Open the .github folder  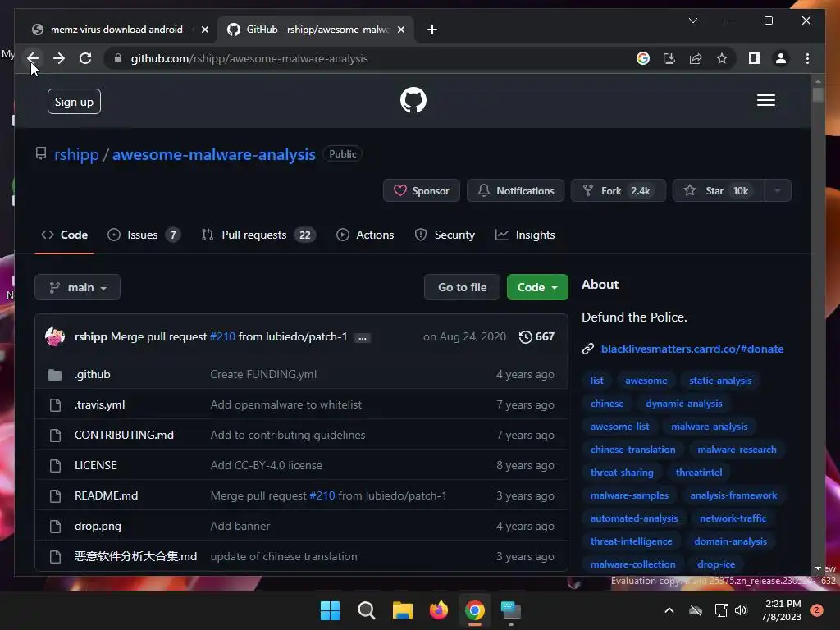[92, 374]
